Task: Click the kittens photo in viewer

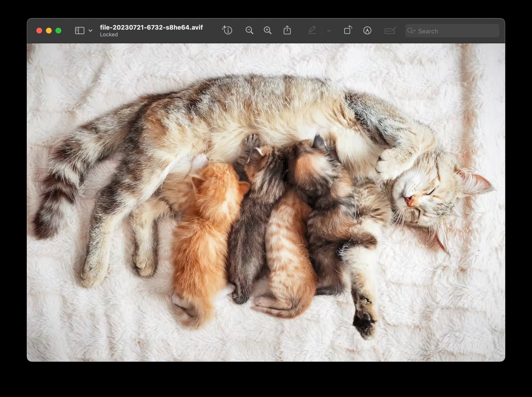Action: point(266,202)
